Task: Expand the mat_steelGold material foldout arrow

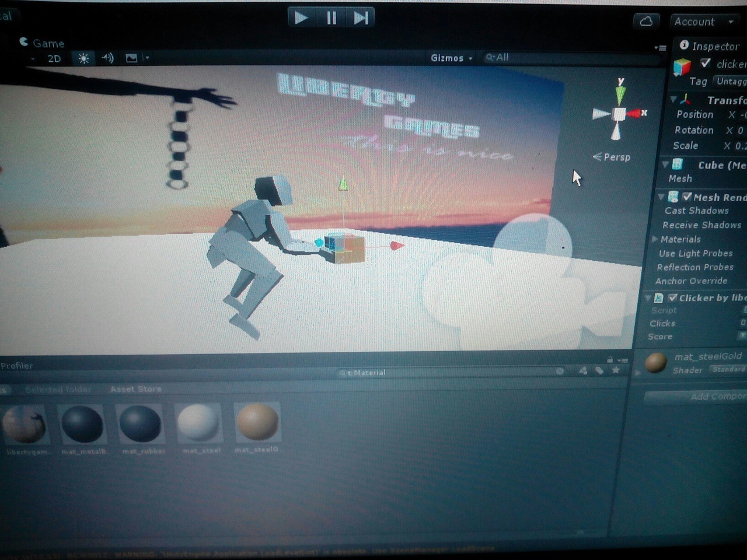Action: pyautogui.click(x=637, y=372)
